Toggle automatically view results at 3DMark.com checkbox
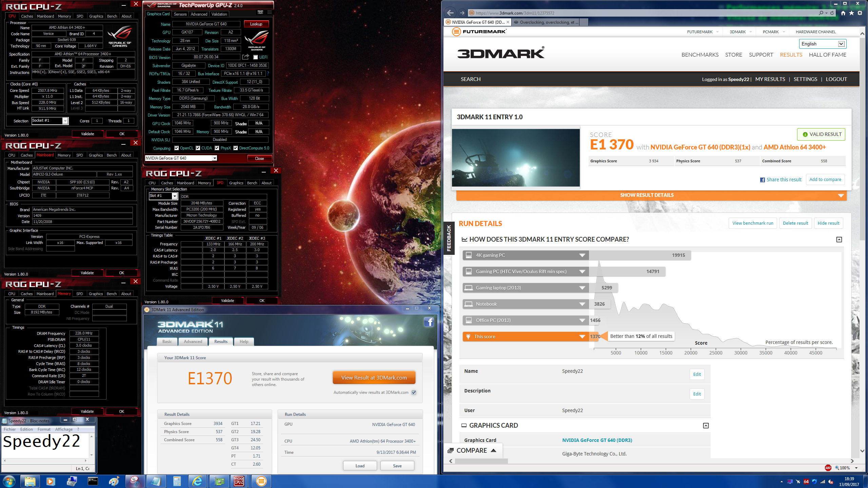The width and height of the screenshot is (868, 488). [414, 392]
